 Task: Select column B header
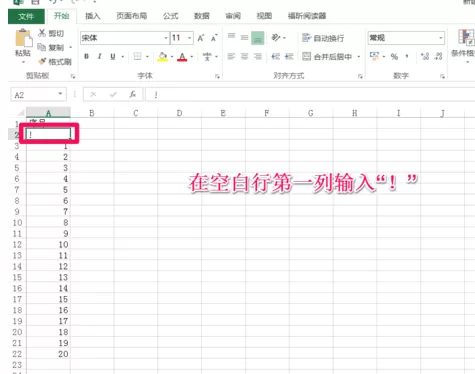tap(92, 113)
